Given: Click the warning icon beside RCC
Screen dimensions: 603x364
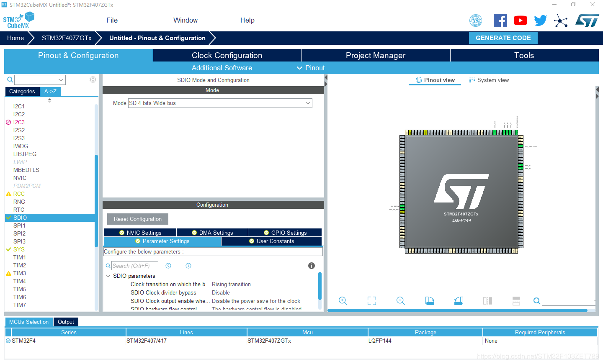Looking at the screenshot, I should [8, 194].
